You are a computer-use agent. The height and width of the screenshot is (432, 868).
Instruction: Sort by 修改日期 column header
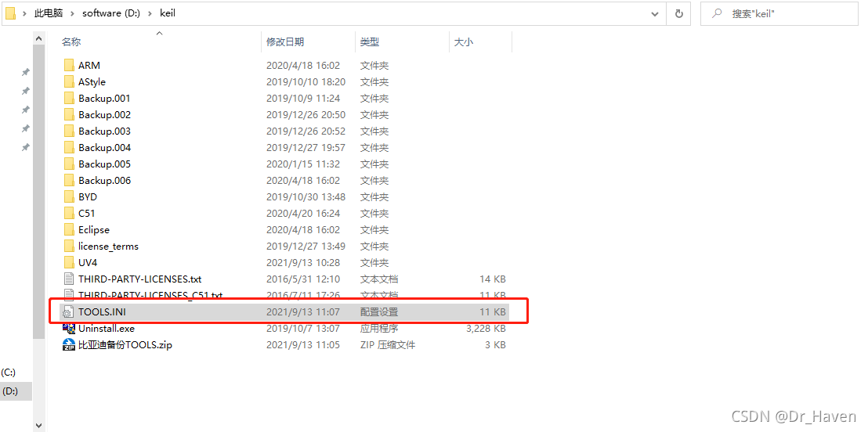pyautogui.click(x=285, y=42)
